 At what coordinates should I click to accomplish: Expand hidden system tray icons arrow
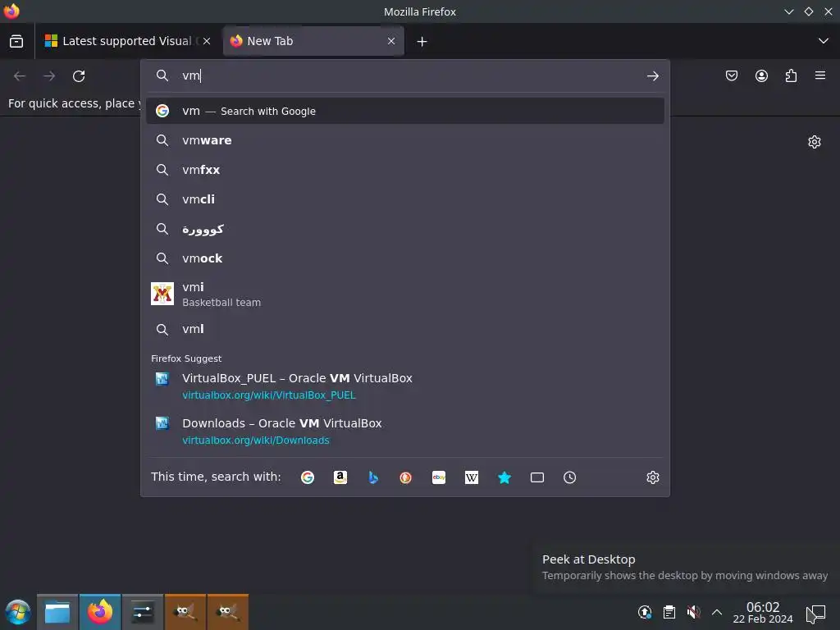pyautogui.click(x=717, y=612)
